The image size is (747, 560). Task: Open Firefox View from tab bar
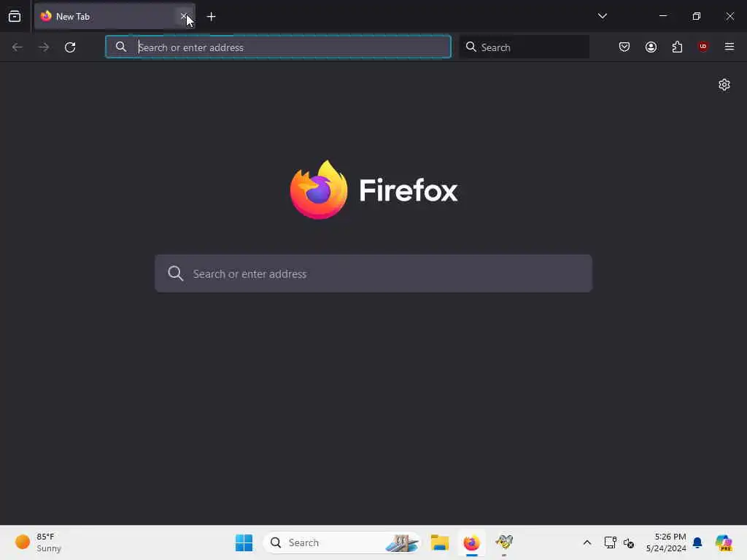(x=15, y=17)
